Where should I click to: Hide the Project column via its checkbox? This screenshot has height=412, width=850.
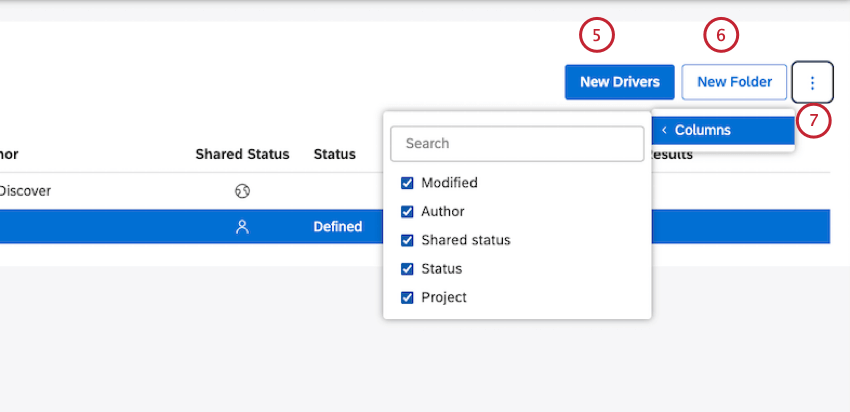click(x=407, y=297)
